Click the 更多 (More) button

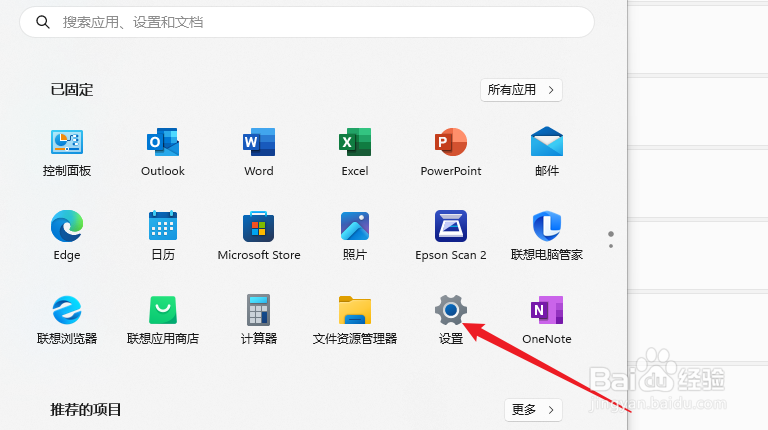click(x=533, y=409)
